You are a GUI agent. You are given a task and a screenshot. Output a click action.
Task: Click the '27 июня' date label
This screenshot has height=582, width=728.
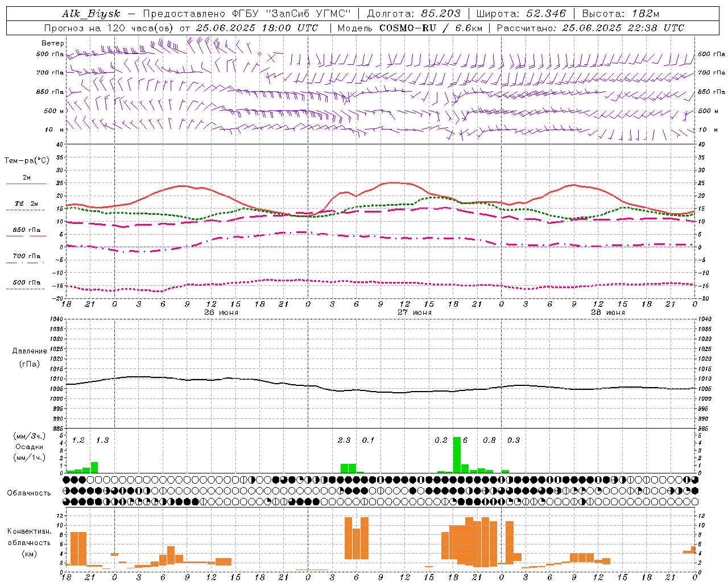click(415, 313)
